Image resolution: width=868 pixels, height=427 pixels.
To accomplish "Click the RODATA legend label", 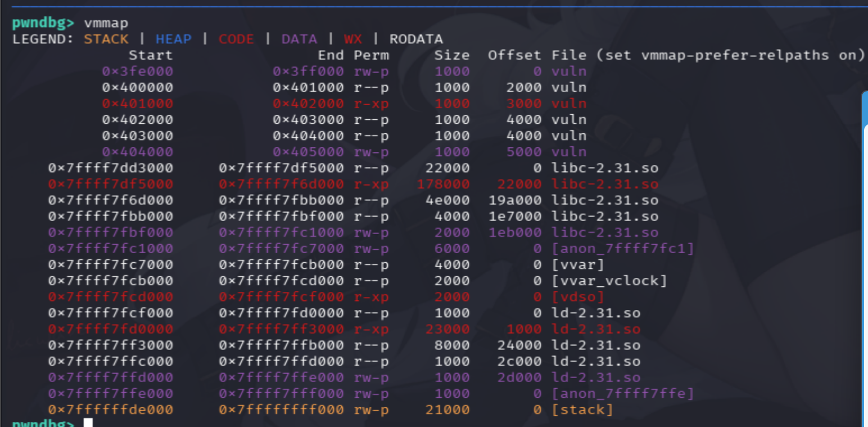I will coord(416,39).
